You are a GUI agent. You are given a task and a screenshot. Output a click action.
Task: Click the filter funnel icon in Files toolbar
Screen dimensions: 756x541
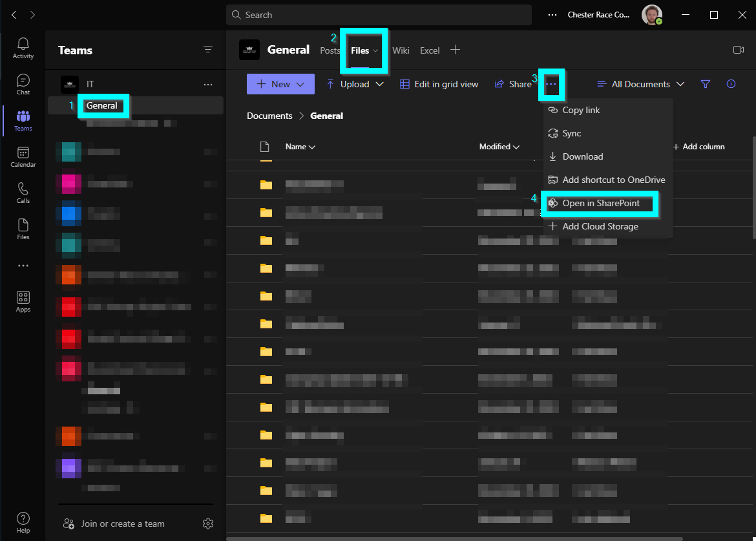pos(706,84)
